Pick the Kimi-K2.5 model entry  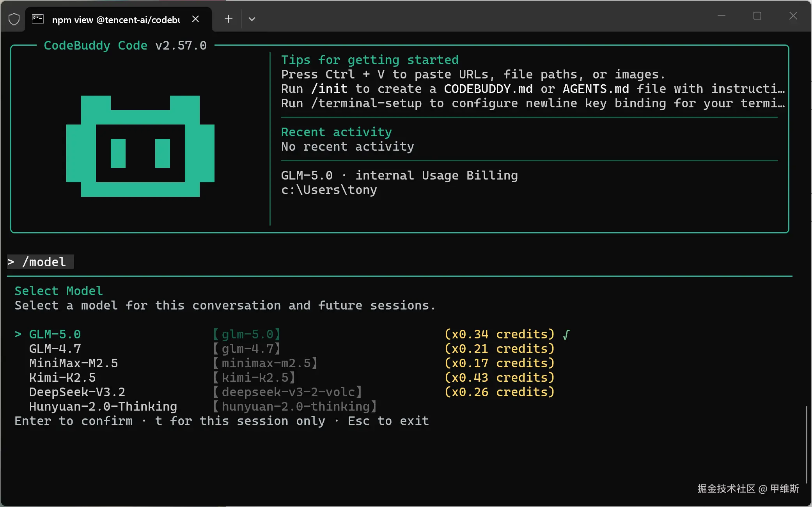(x=62, y=378)
